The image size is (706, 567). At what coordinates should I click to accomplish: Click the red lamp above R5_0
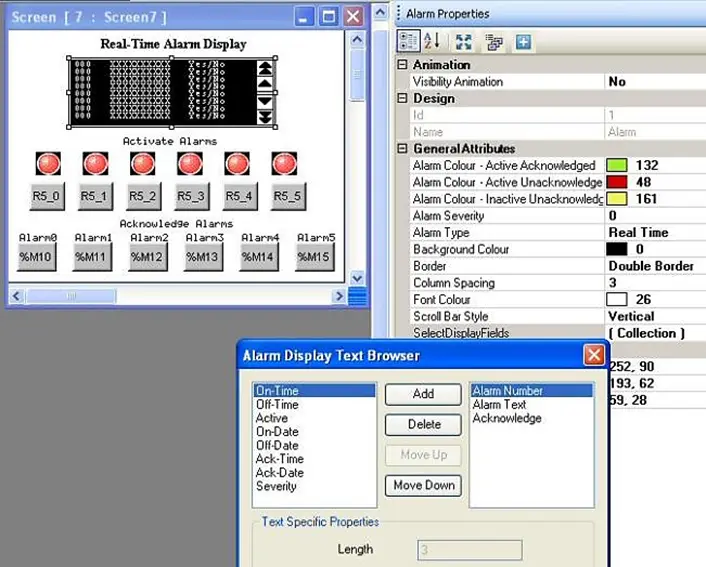(x=48, y=163)
